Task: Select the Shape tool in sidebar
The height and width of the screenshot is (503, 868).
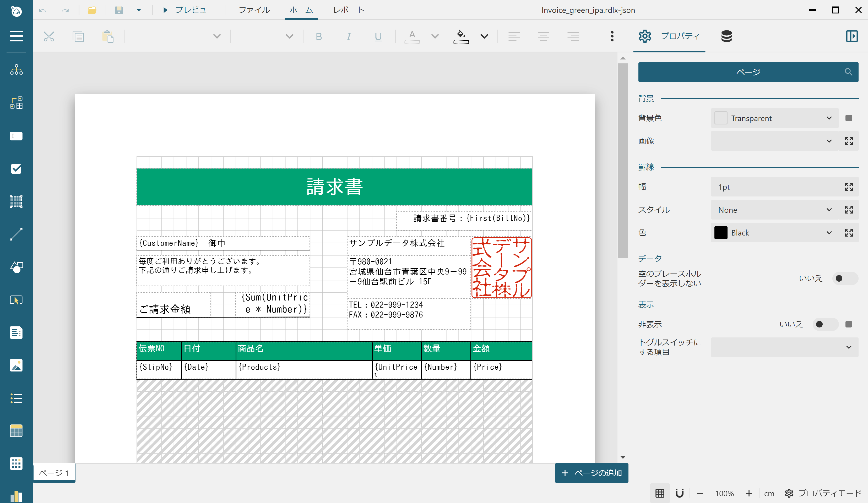Action: (x=16, y=267)
